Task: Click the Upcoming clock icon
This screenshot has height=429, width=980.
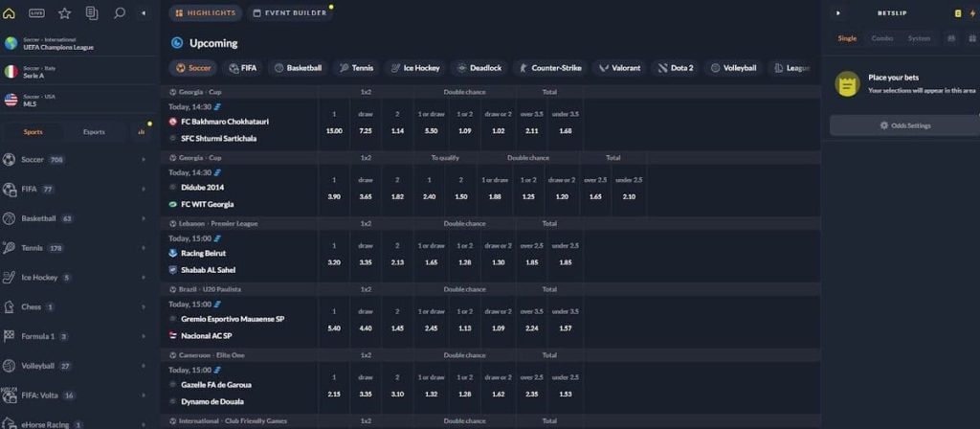Action: 177,43
